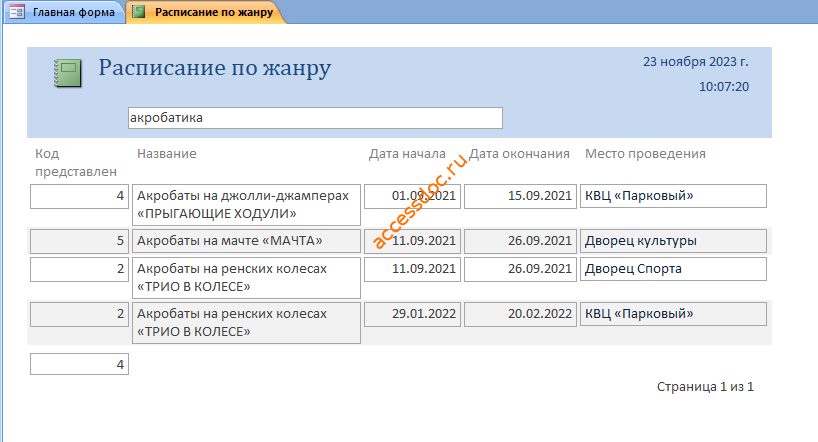Click the time 10:07:20
Screen dimensions: 818x442
(724, 87)
